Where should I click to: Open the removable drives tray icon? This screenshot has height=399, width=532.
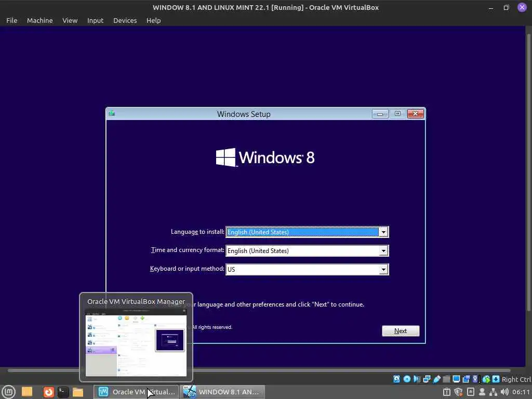click(x=471, y=392)
